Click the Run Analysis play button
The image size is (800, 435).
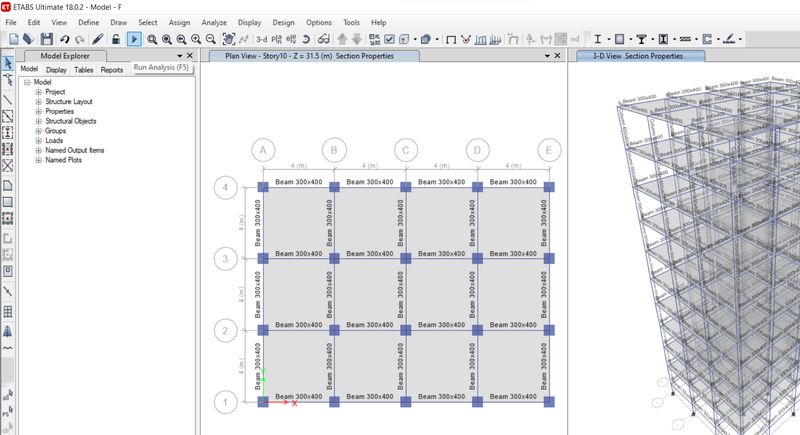(134, 39)
